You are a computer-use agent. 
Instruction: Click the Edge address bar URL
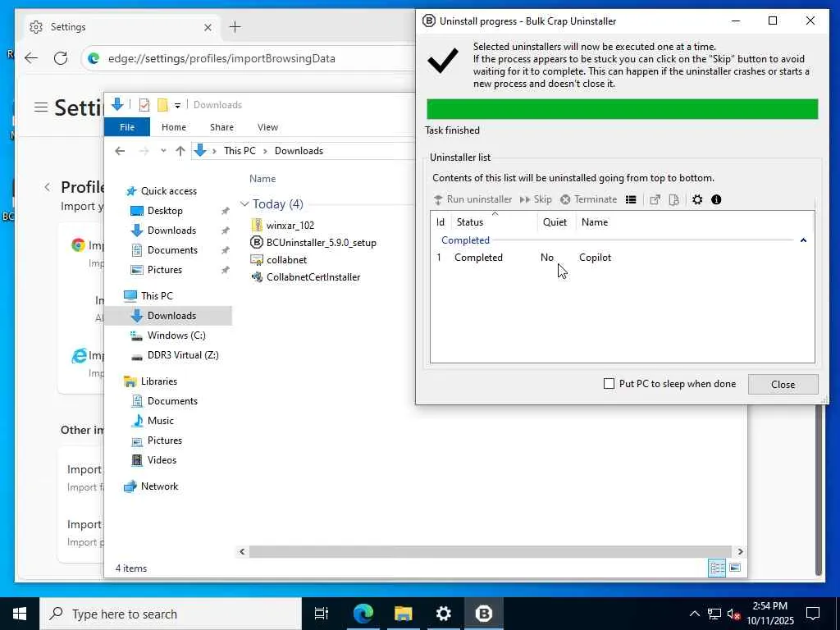click(x=221, y=58)
